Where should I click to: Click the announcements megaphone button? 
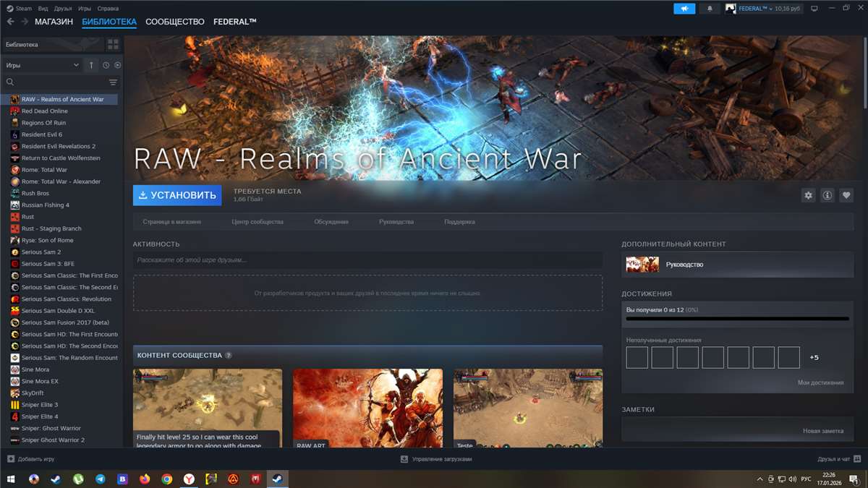(684, 9)
